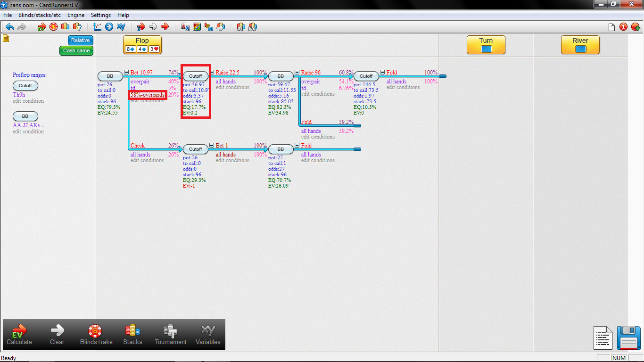Click the large notes page icon bottom right

(x=603, y=338)
